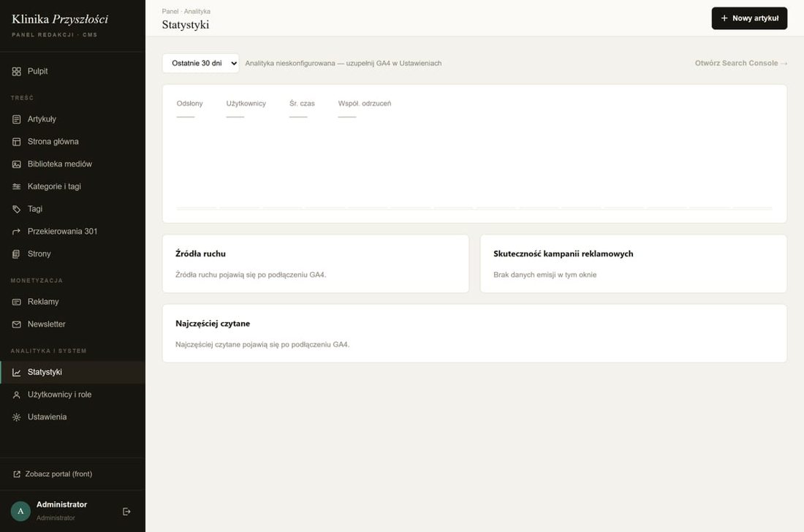The width and height of the screenshot is (804, 532).
Task: Click the Pulpit dashboard grid icon
Action: point(16,71)
